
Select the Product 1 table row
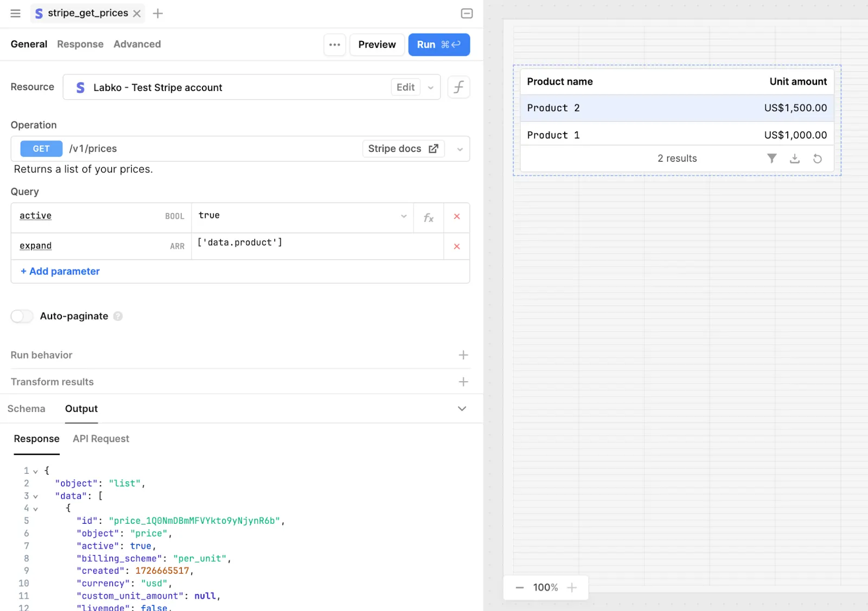click(677, 134)
